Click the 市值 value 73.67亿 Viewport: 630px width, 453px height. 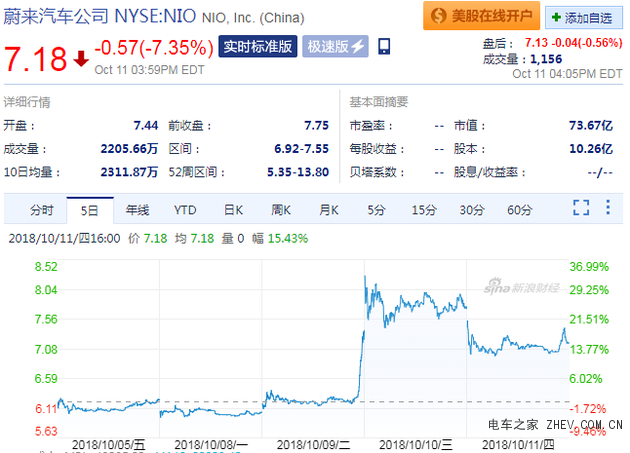(x=591, y=125)
